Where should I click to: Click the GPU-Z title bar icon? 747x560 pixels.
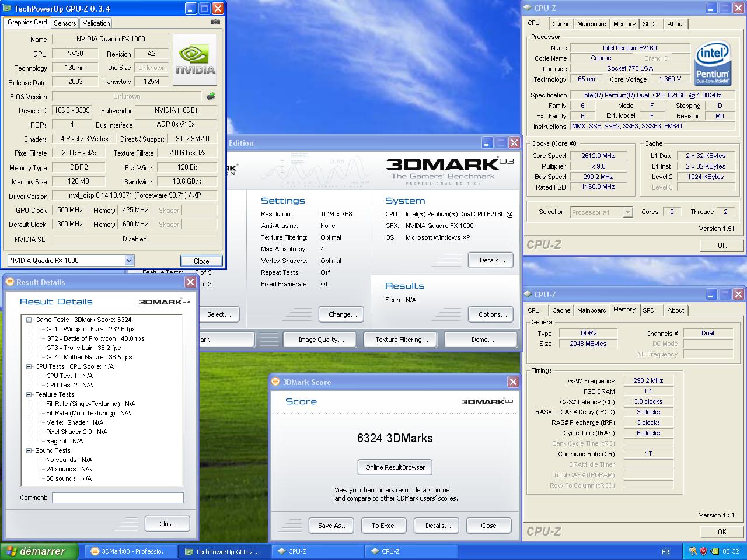pyautogui.click(x=6, y=9)
